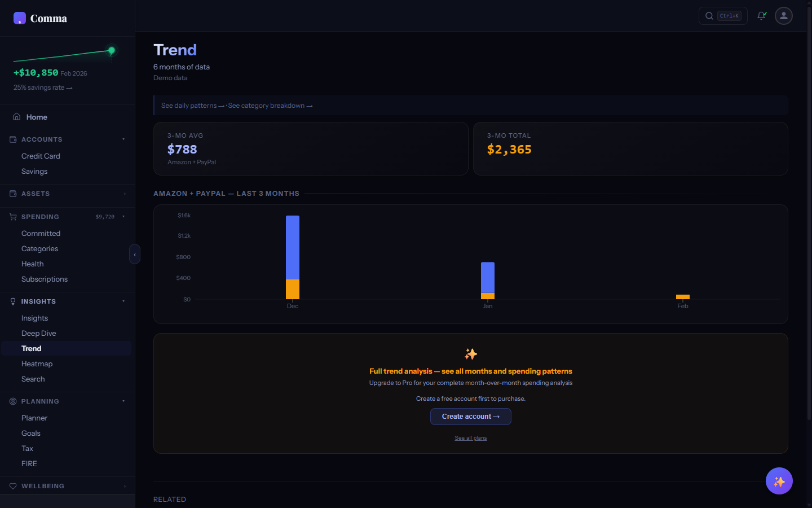Collapse the Accounts section chevron
The width and height of the screenshot is (812, 508).
coord(124,139)
